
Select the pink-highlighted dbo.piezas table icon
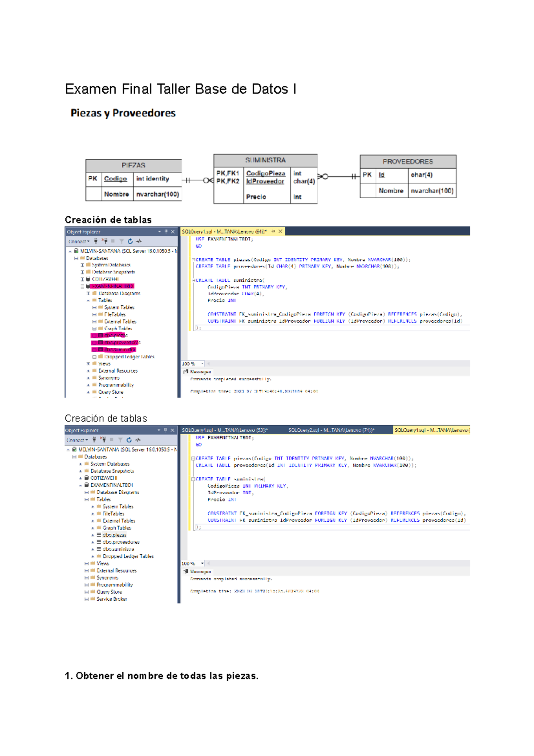101,335
